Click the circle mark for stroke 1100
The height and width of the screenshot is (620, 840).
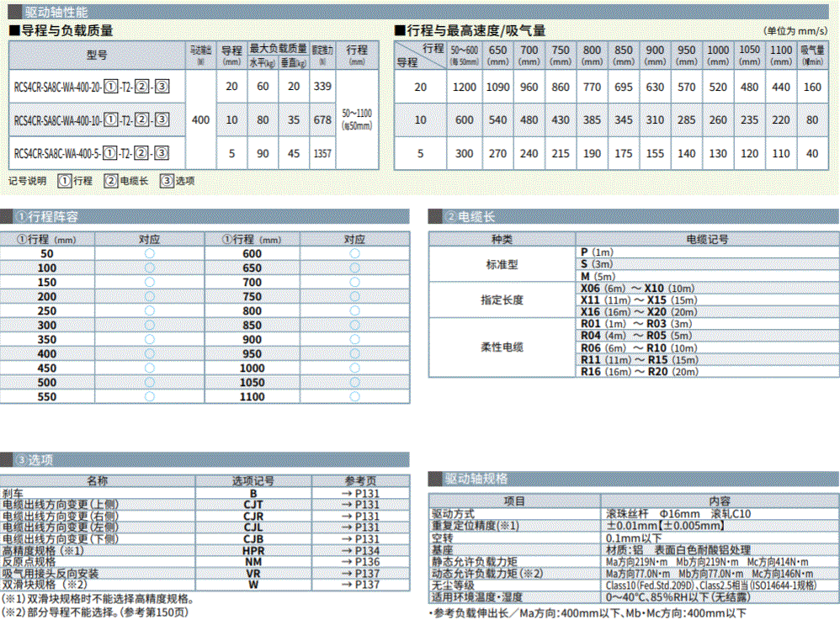[x=354, y=397]
